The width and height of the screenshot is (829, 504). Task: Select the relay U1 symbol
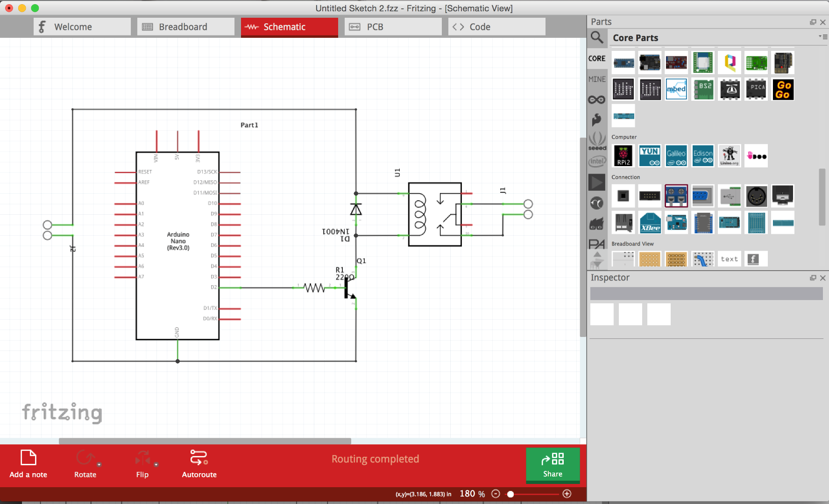[x=435, y=214]
